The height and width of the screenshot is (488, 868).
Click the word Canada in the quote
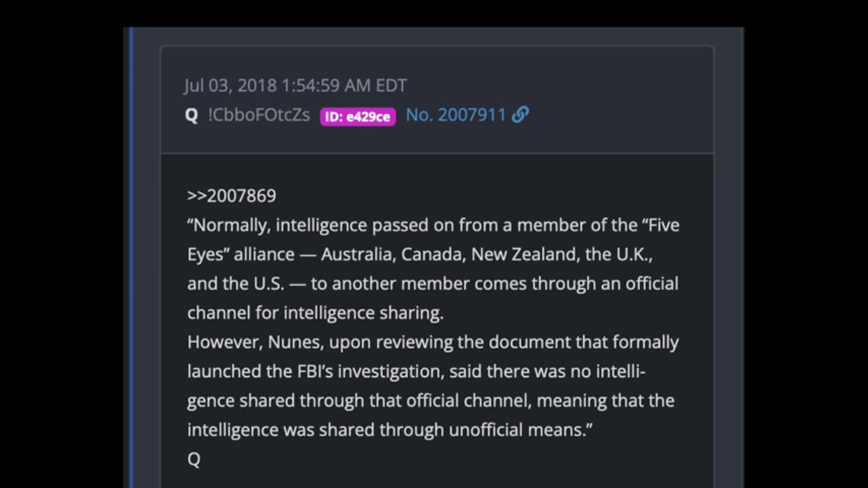coord(432,254)
